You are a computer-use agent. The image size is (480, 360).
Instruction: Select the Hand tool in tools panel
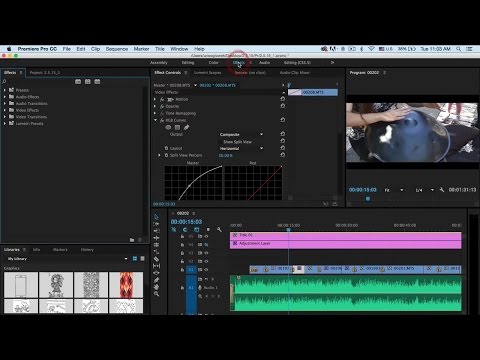tap(156, 287)
